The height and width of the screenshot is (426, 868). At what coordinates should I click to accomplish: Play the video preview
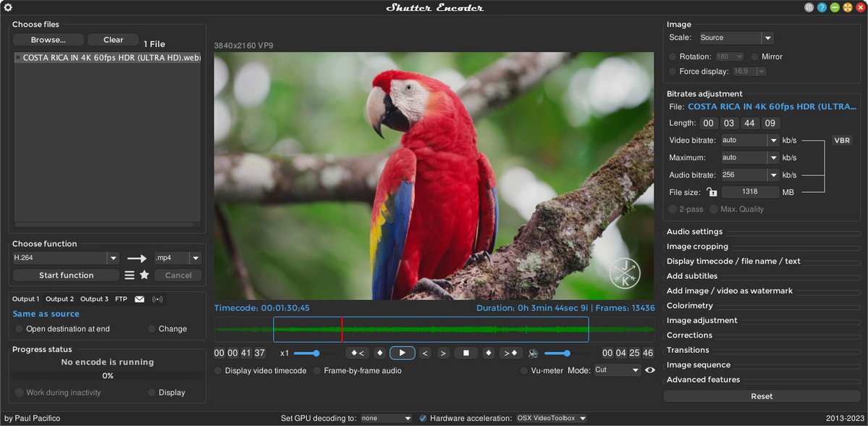click(403, 353)
